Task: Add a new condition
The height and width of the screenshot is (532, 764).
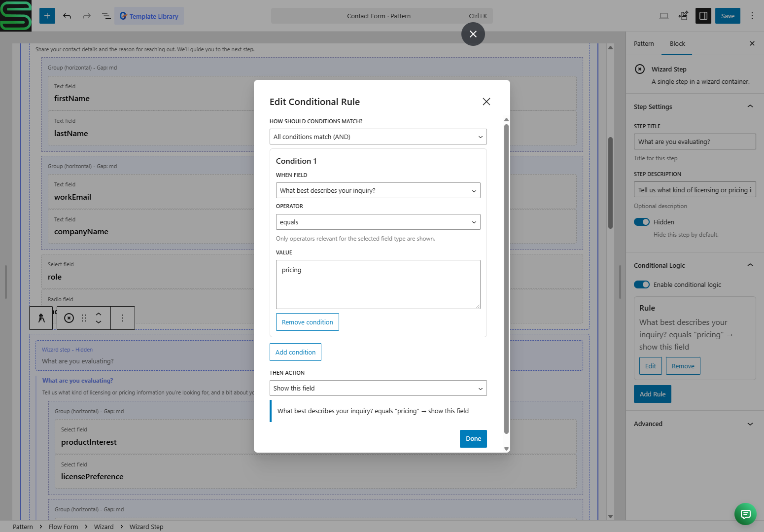Action: (x=295, y=352)
